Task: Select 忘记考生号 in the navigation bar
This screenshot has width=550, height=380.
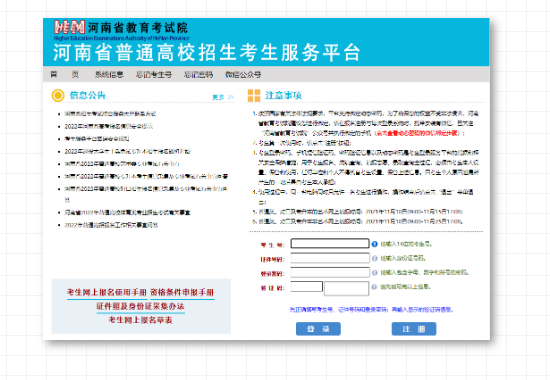Action: click(154, 74)
